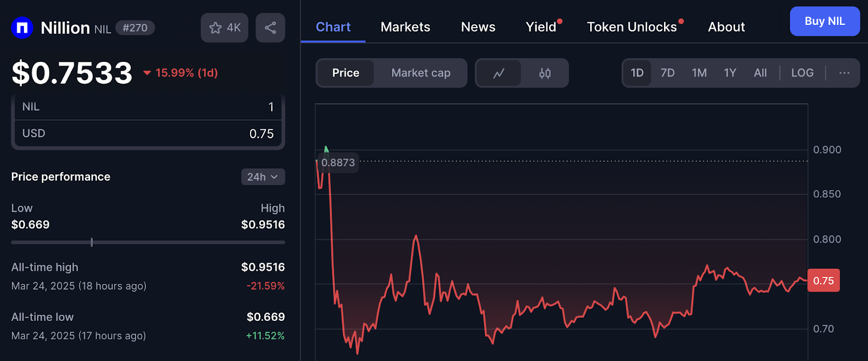Click the #270 rank badge

click(135, 28)
